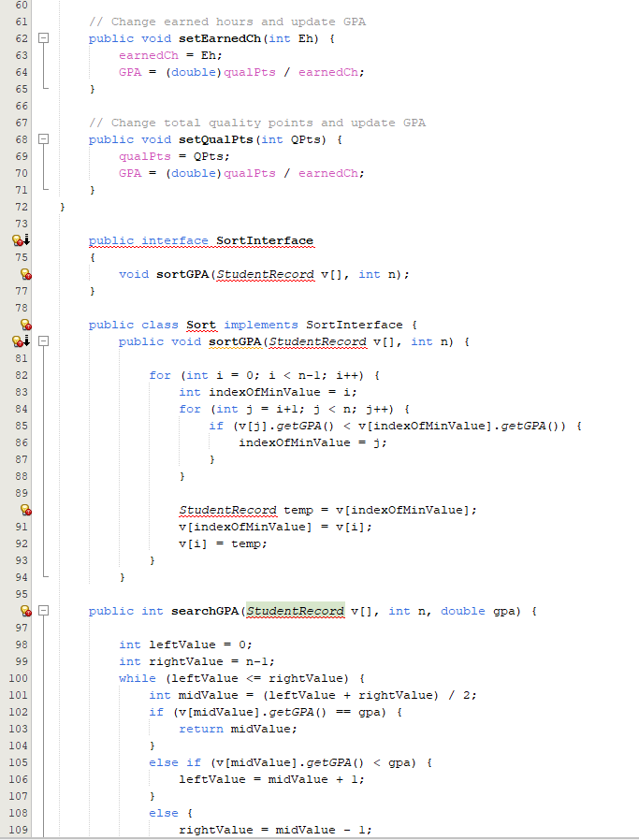This screenshot has height=840, width=639.
Task: Collapse the setEarnedCh method fold
Action: coord(44,38)
